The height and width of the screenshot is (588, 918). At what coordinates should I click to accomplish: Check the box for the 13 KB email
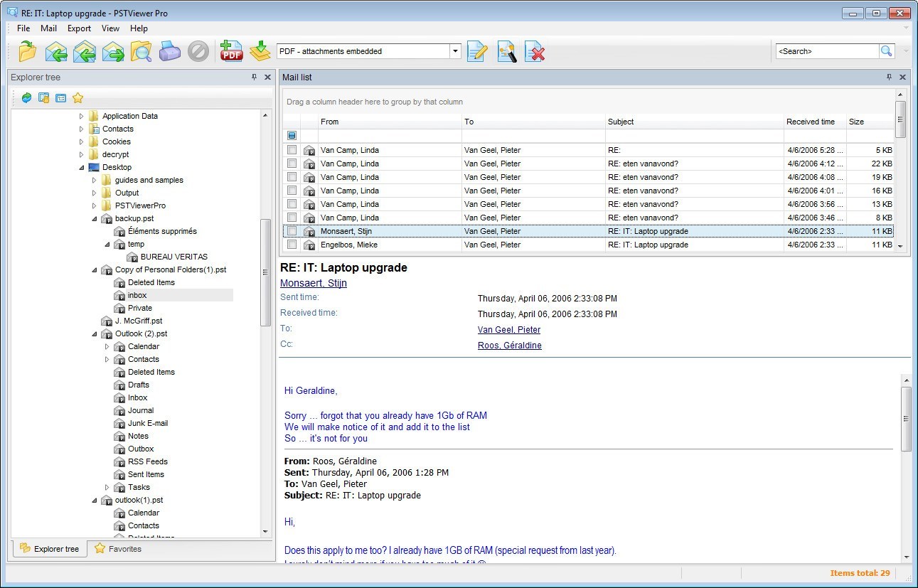(292, 204)
